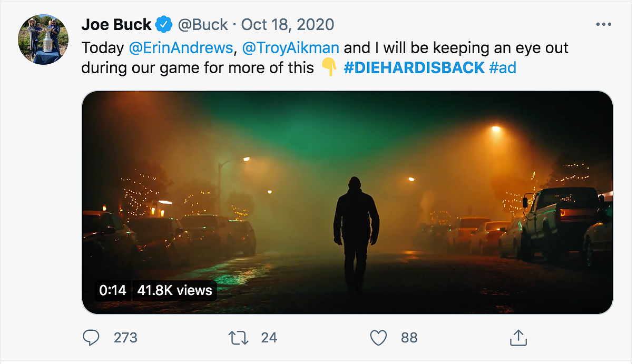The image size is (637, 364).
Task: Open the @ErinAndrews mention link
Action: 181,48
